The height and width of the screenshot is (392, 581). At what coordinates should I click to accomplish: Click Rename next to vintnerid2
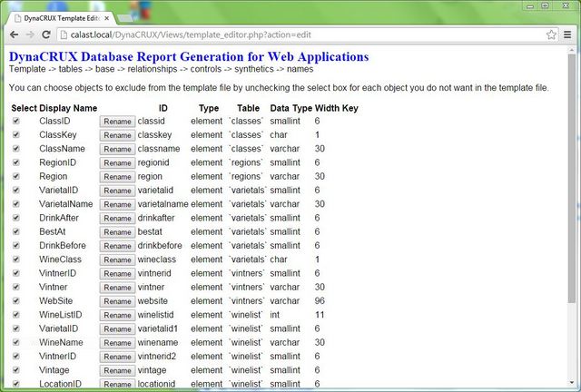coord(117,357)
